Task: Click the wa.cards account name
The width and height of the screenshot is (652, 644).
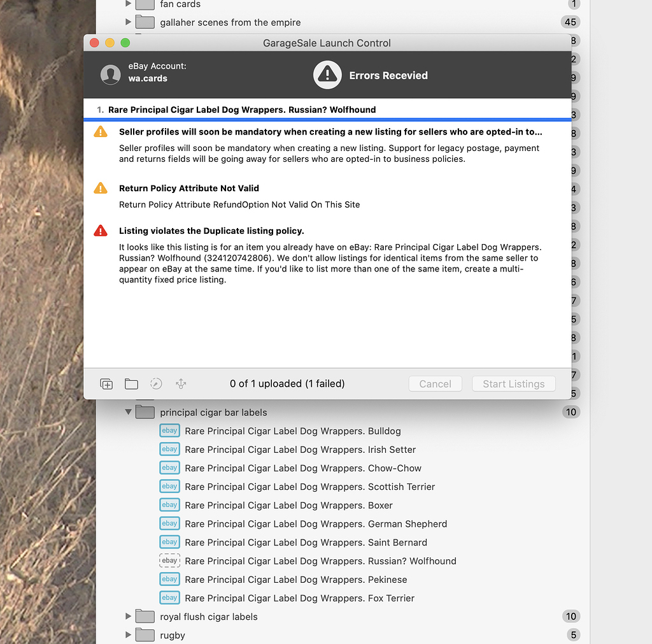Action: (x=148, y=78)
